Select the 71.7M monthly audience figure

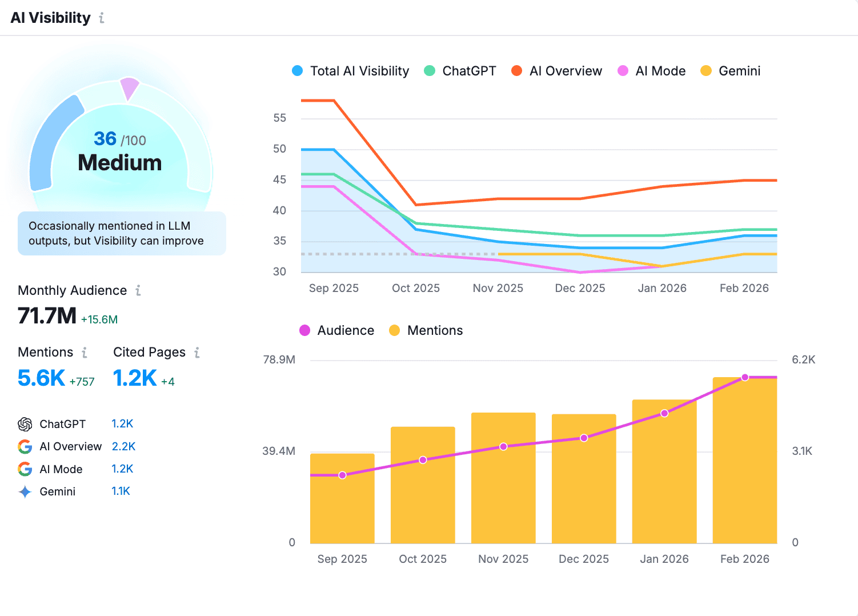[x=47, y=315]
